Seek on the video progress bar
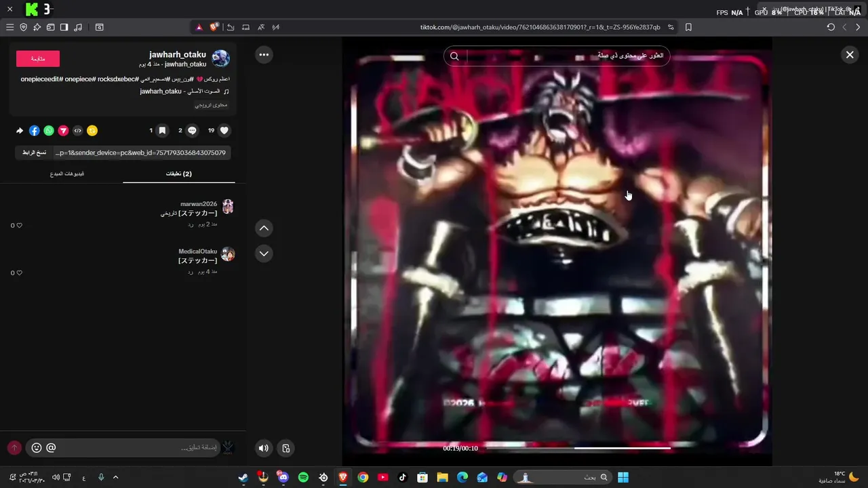The width and height of the screenshot is (868, 488). pyautogui.click(x=578, y=448)
